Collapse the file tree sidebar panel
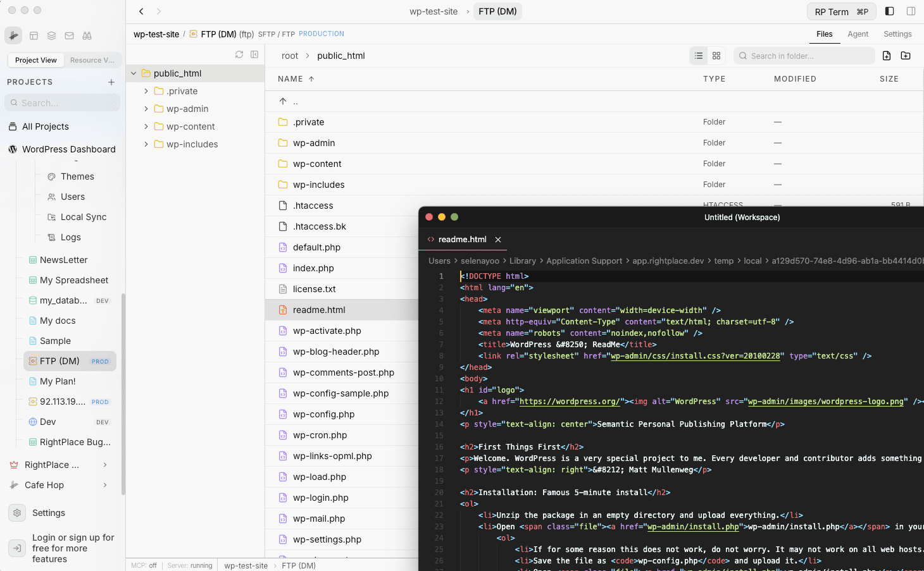The height and width of the screenshot is (571, 924). [254, 54]
